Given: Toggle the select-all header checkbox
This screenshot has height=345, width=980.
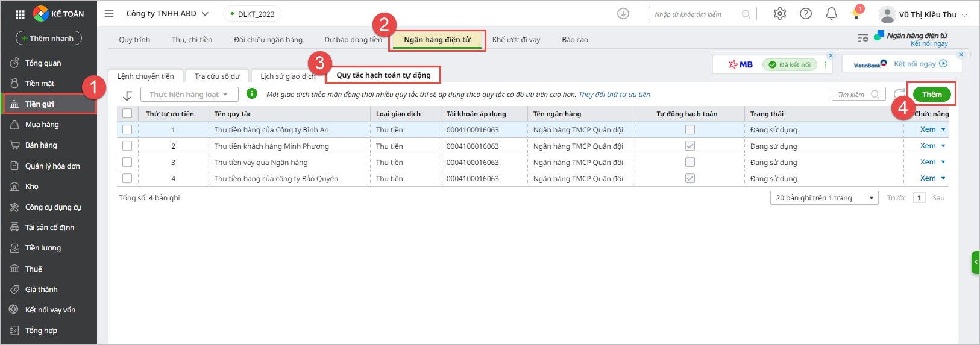Looking at the screenshot, I should tap(127, 113).
